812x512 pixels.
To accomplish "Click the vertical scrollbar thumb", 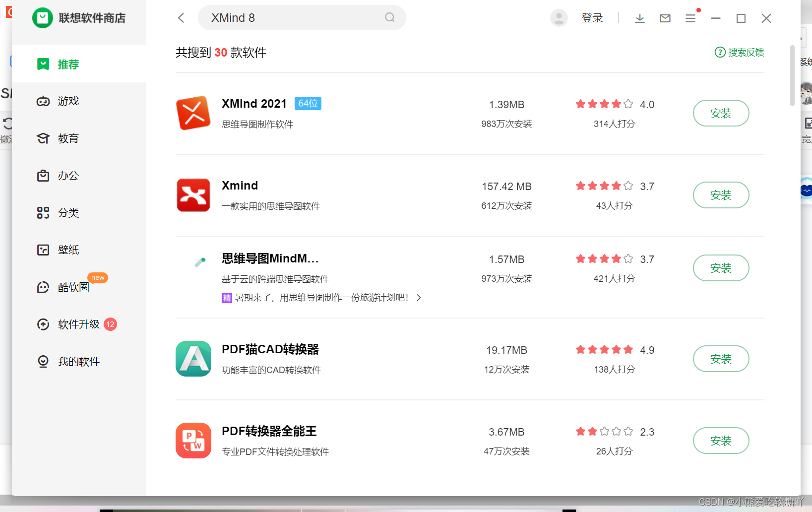I will (792, 75).
